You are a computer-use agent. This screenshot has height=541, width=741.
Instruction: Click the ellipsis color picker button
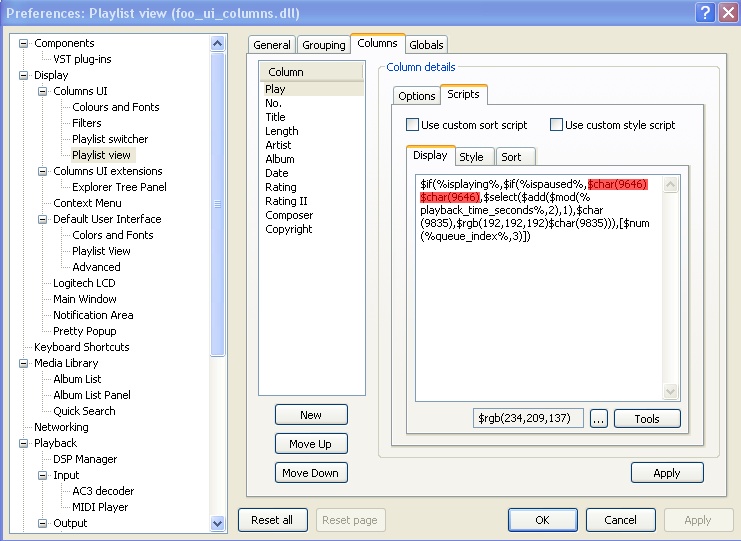tap(599, 419)
